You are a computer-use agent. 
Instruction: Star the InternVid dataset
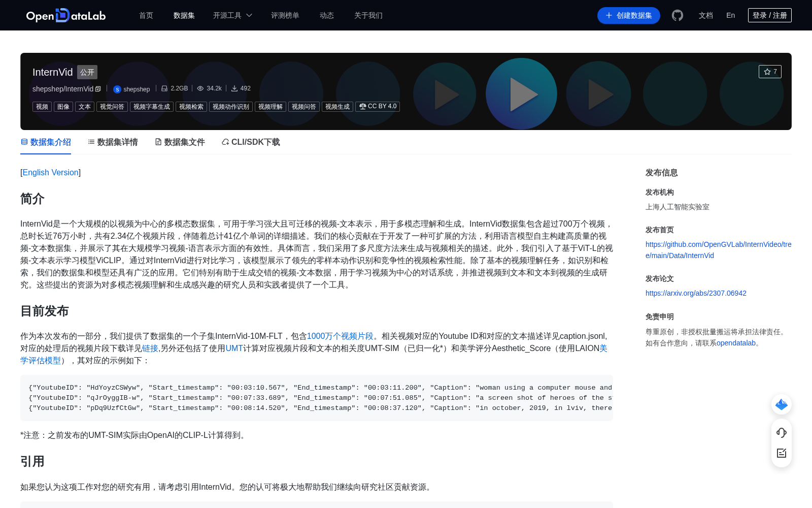click(x=770, y=72)
